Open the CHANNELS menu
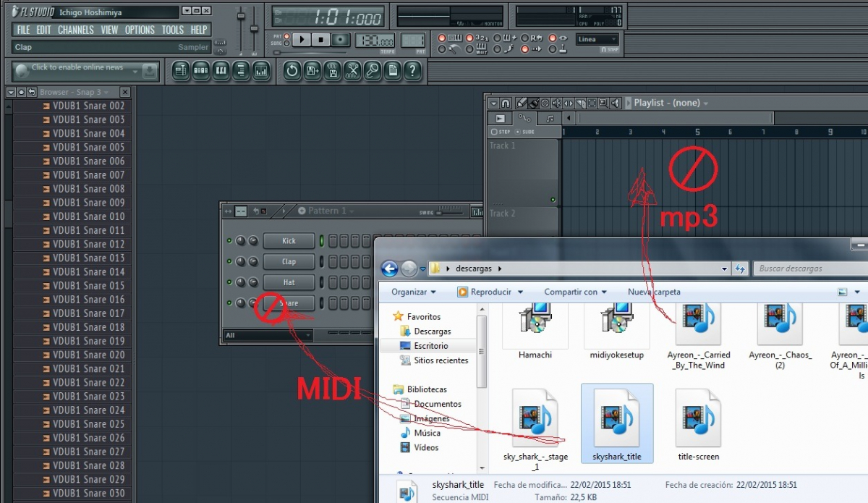 (76, 30)
